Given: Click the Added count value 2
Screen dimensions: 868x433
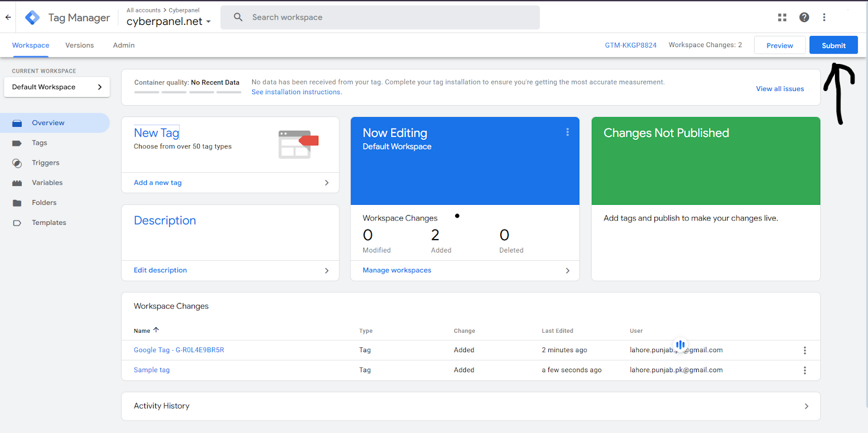Looking at the screenshot, I should (435, 235).
